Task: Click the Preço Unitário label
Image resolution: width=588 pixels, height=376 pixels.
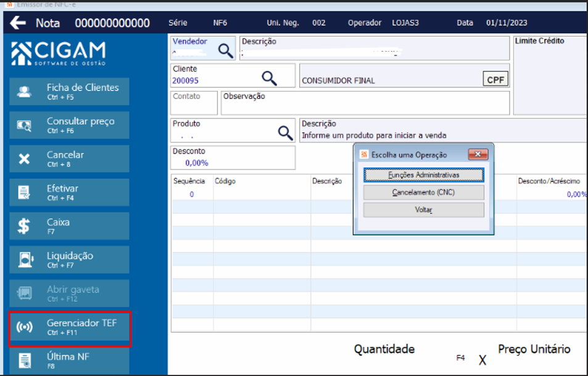Action: coord(534,349)
